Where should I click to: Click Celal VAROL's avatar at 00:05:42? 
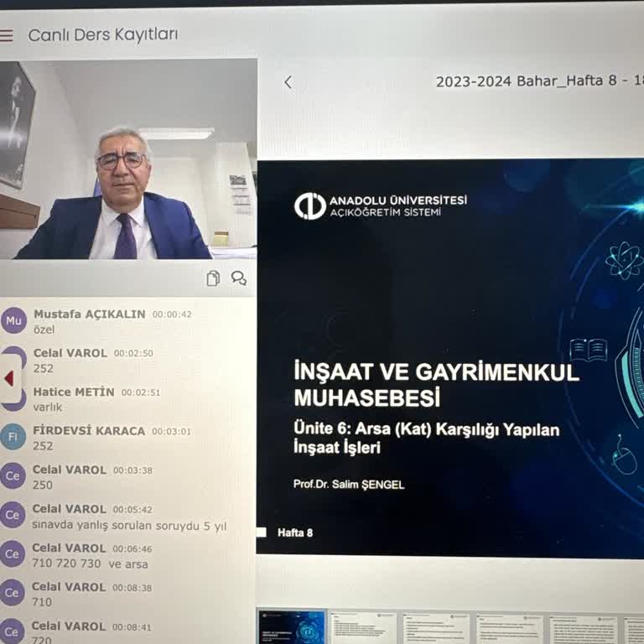point(13,515)
